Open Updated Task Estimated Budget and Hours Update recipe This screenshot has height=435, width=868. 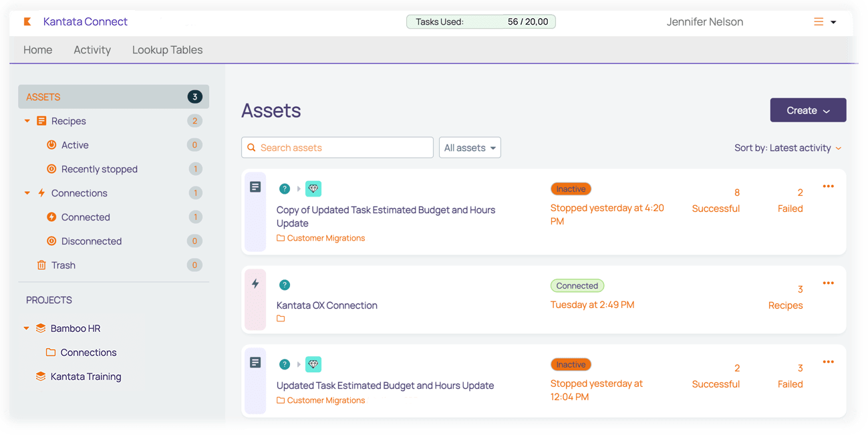[x=385, y=386]
